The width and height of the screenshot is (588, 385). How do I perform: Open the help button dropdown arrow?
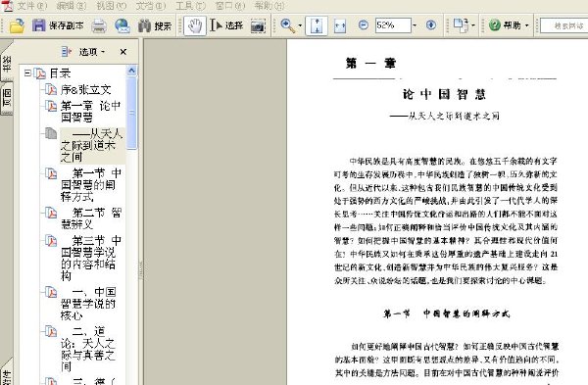(x=527, y=25)
